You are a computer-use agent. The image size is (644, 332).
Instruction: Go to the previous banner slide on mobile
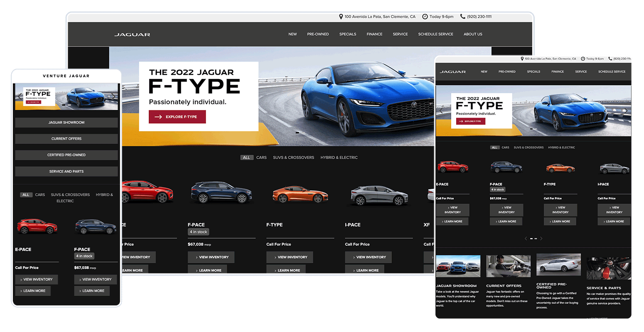[x=19, y=96]
